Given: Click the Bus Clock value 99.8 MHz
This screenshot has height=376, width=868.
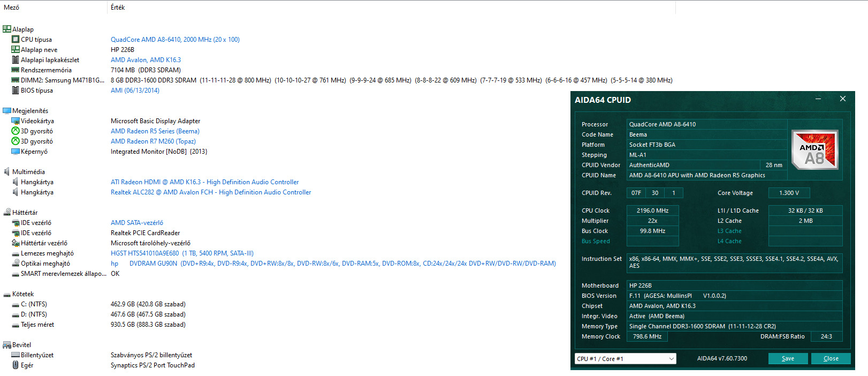Looking at the screenshot, I should 652,231.
